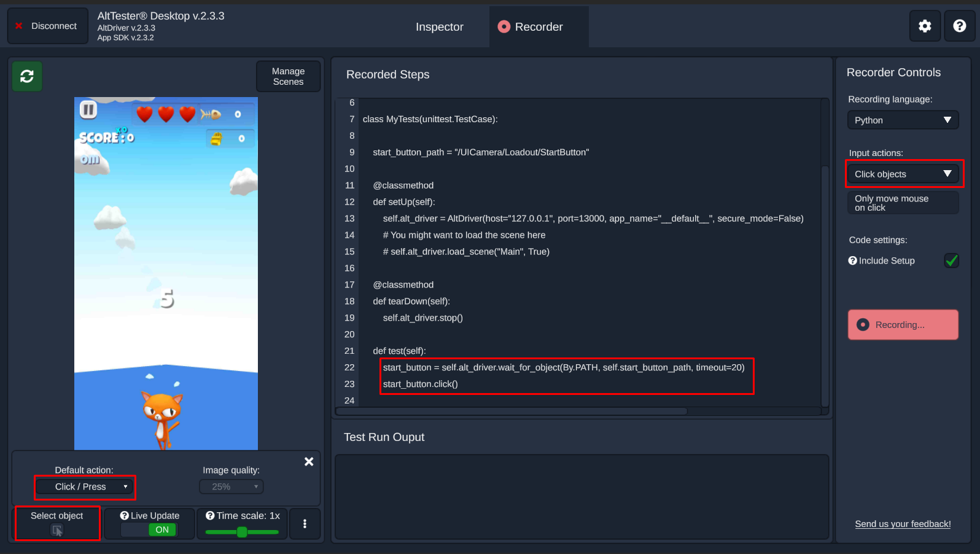This screenshot has height=554, width=980.
Task: Click the fishbone counter icon in the game
Action: (x=211, y=114)
